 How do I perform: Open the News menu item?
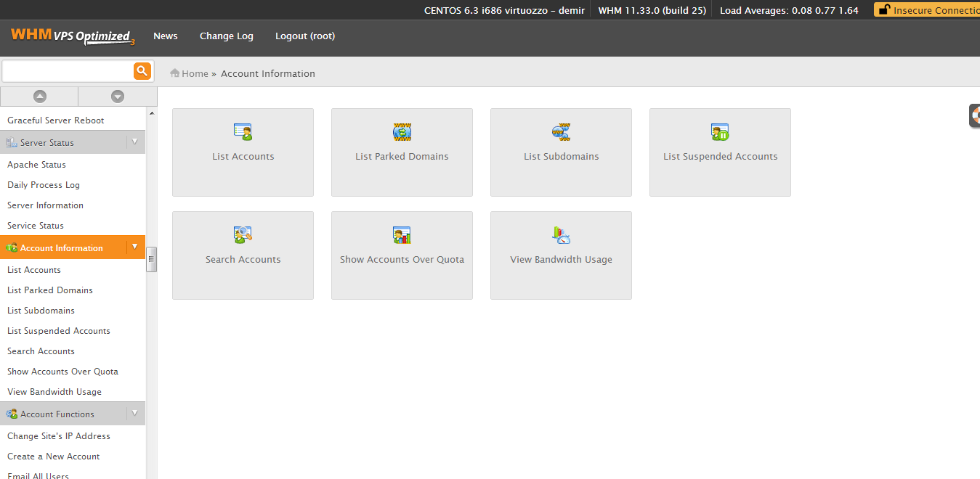tap(166, 36)
